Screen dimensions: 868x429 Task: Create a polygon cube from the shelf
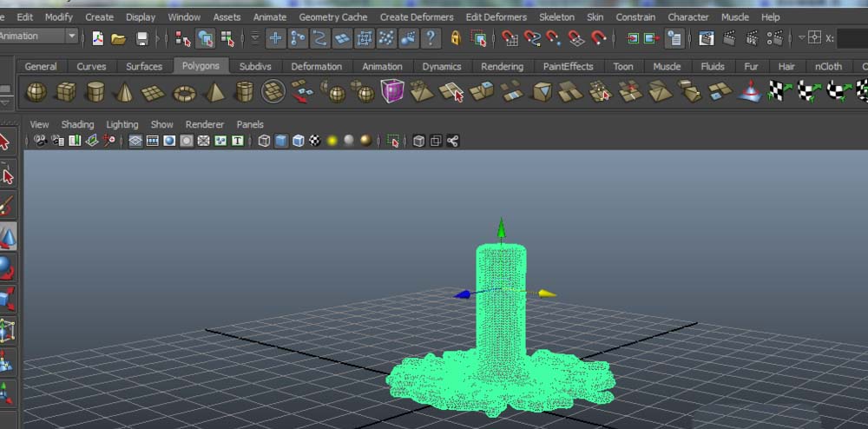click(67, 91)
